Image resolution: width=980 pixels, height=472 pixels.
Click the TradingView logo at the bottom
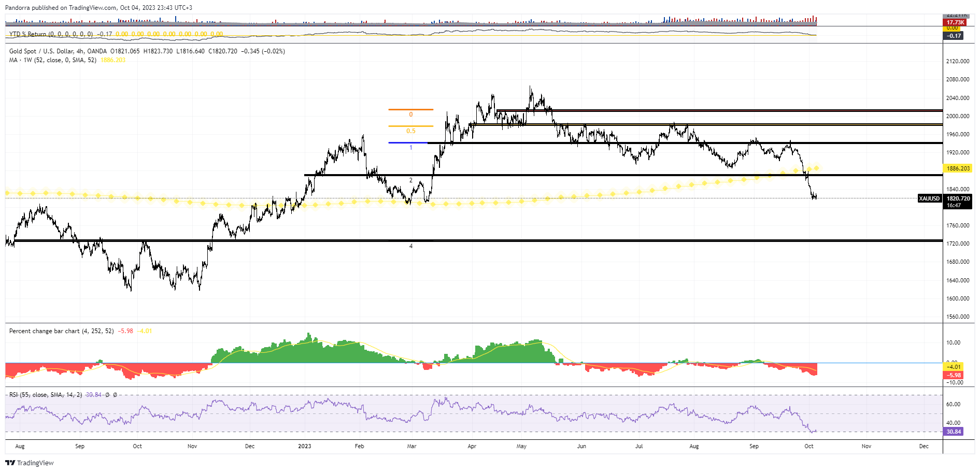coord(30,463)
